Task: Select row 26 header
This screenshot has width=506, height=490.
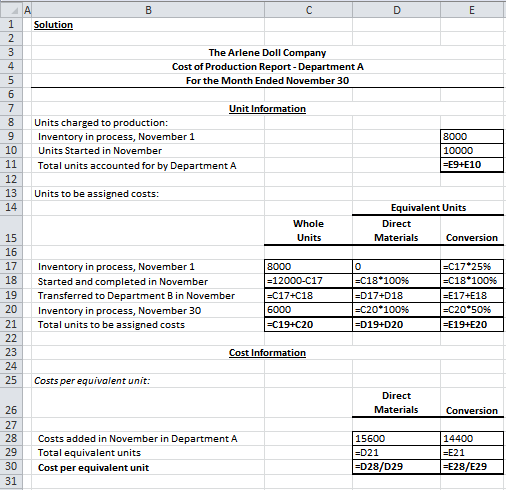Action: [11, 402]
